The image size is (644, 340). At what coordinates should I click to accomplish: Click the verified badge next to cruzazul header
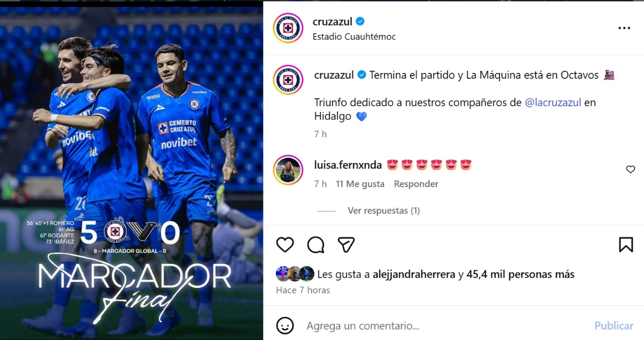tap(361, 21)
